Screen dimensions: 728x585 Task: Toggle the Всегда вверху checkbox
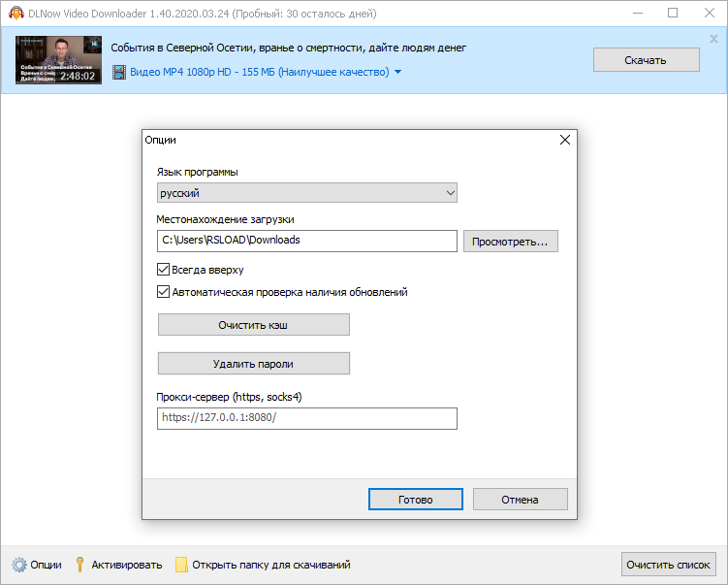point(163,270)
